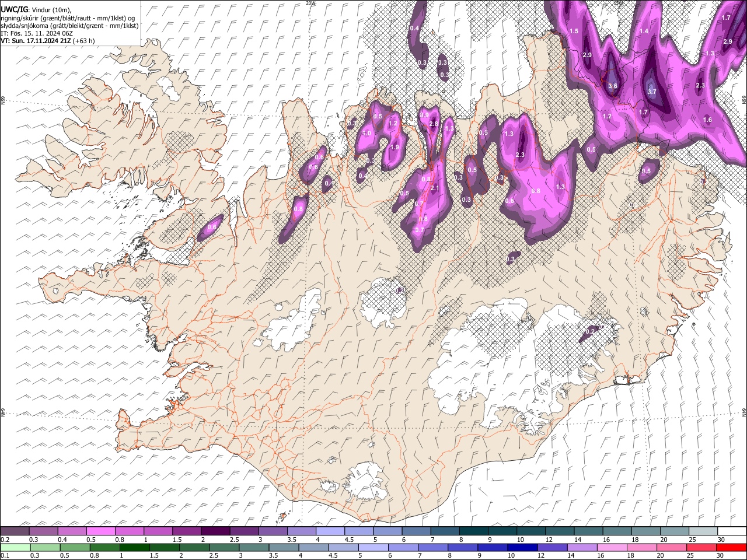Click the '15W' longitude label at top
Image resolution: width=747 pixels, height=560 pixels.
(x=617, y=3)
